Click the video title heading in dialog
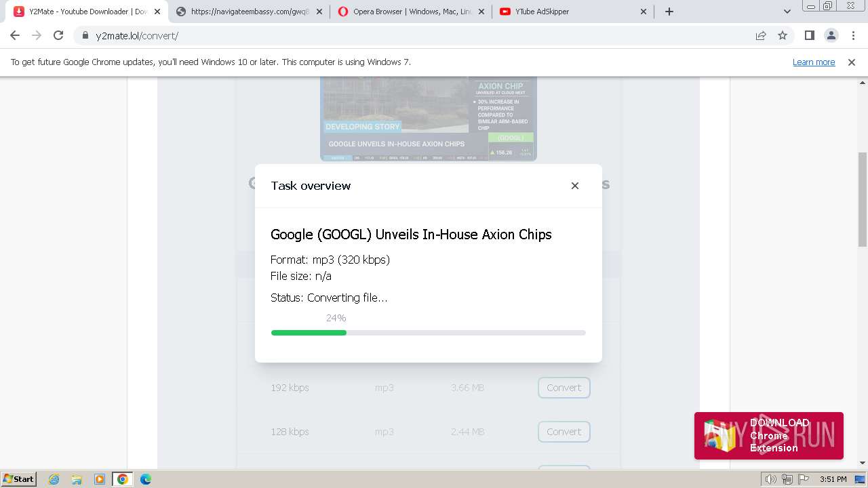 pos(411,235)
